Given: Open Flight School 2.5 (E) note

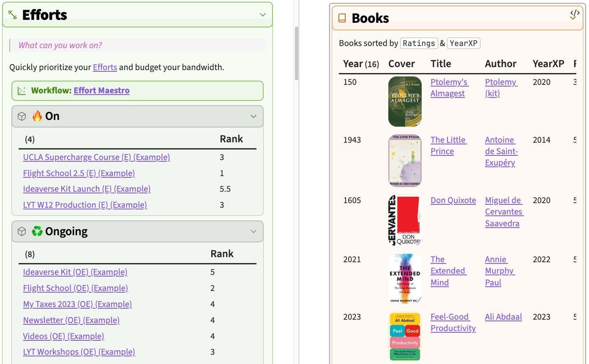Looking at the screenshot, I should tap(79, 173).
